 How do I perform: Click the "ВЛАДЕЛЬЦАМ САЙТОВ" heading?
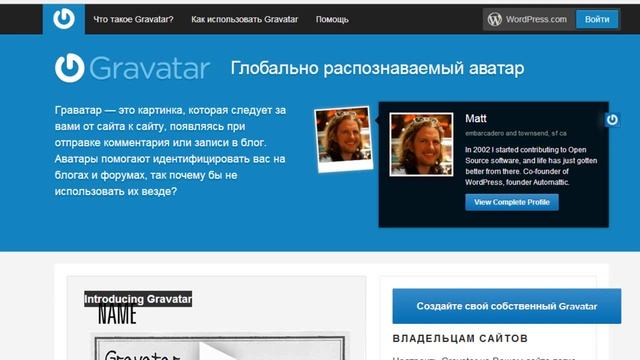tap(460, 338)
